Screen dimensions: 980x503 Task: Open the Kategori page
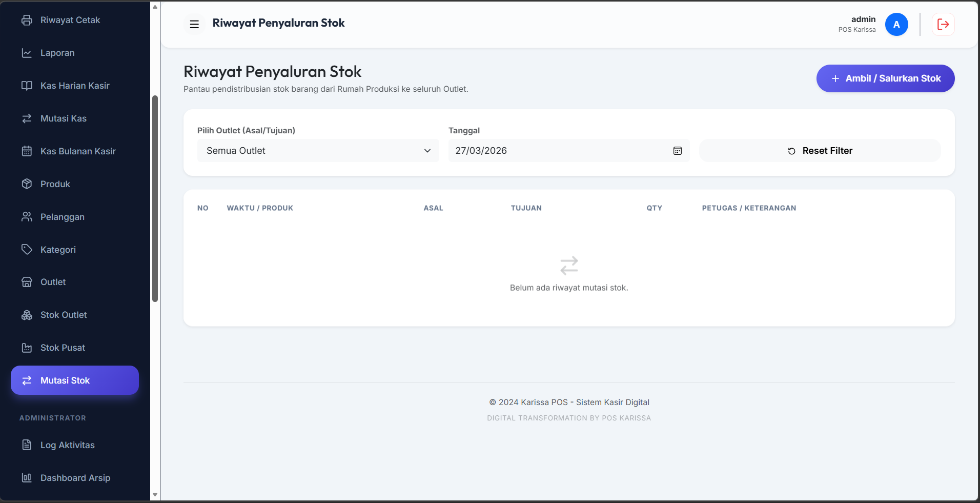tap(75, 250)
